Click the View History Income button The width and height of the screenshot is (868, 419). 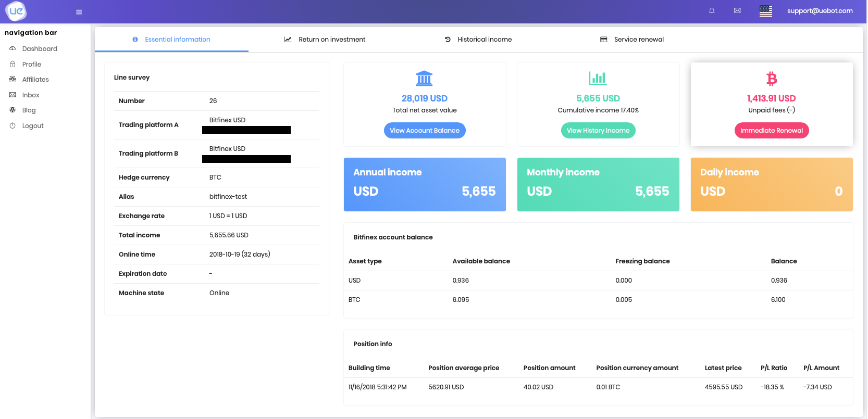tap(598, 131)
